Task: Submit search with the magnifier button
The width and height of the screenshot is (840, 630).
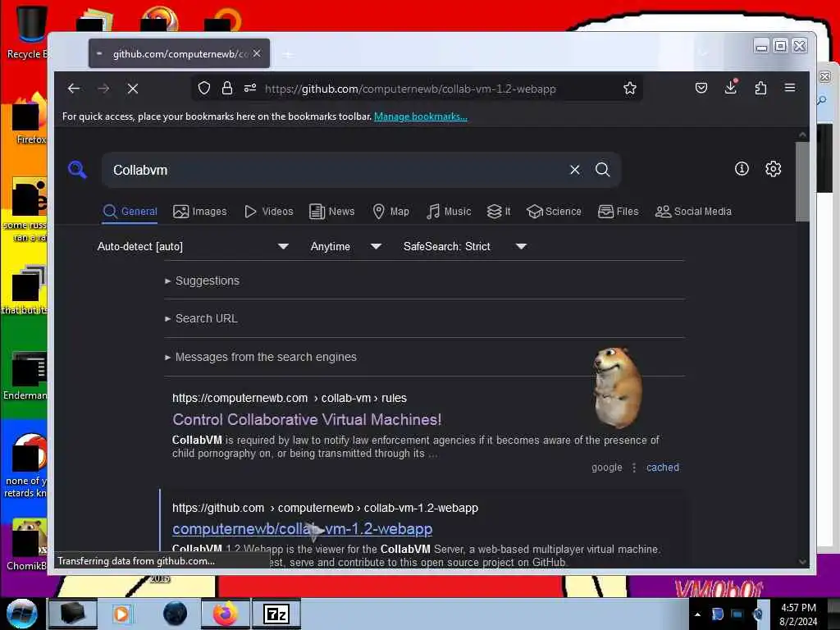Action: [x=603, y=170]
